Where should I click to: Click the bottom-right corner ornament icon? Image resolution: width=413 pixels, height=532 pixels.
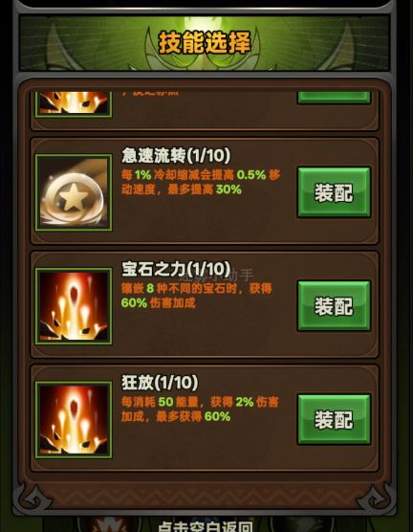coord(376,498)
